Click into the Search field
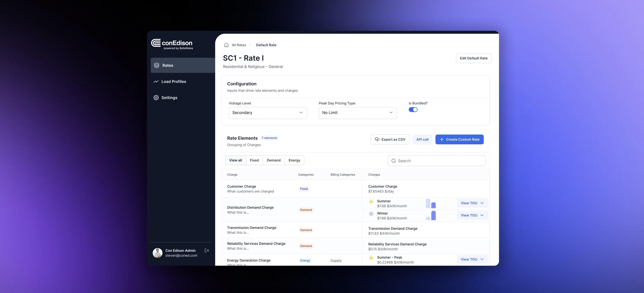This screenshot has width=644, height=293. (436, 161)
